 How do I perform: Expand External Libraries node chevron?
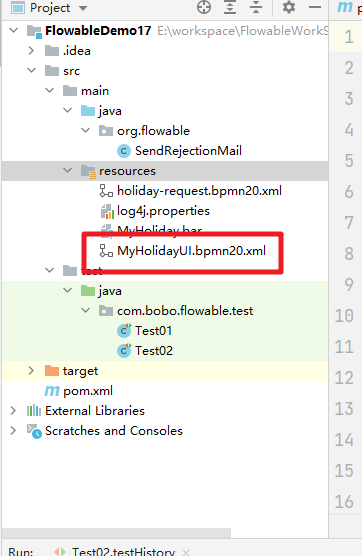point(13,411)
